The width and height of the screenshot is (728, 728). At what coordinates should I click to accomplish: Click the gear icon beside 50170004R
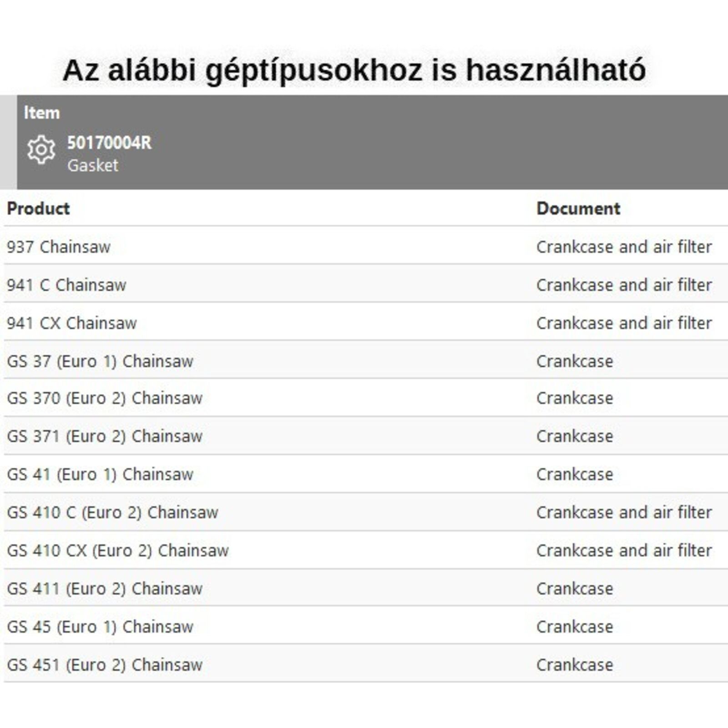coord(41,149)
